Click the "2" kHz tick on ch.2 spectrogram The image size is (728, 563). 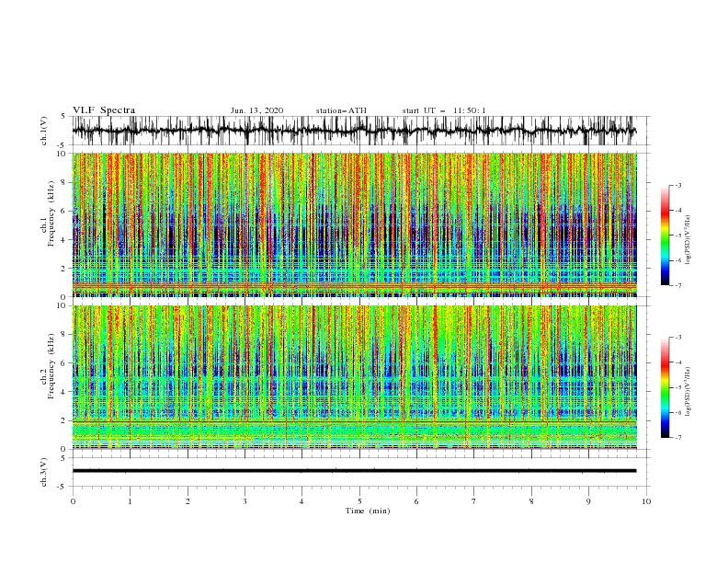[x=64, y=420]
